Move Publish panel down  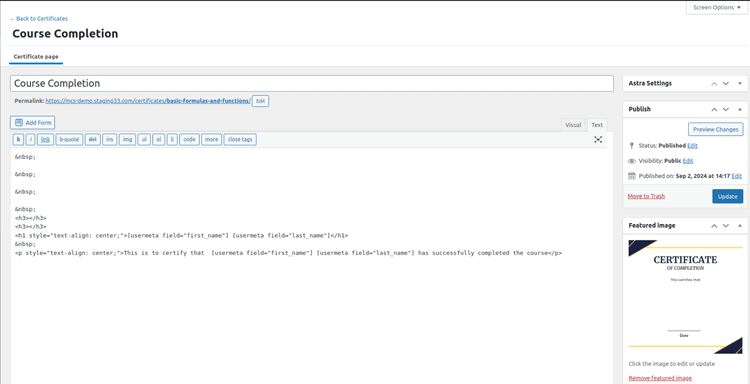[x=726, y=109]
